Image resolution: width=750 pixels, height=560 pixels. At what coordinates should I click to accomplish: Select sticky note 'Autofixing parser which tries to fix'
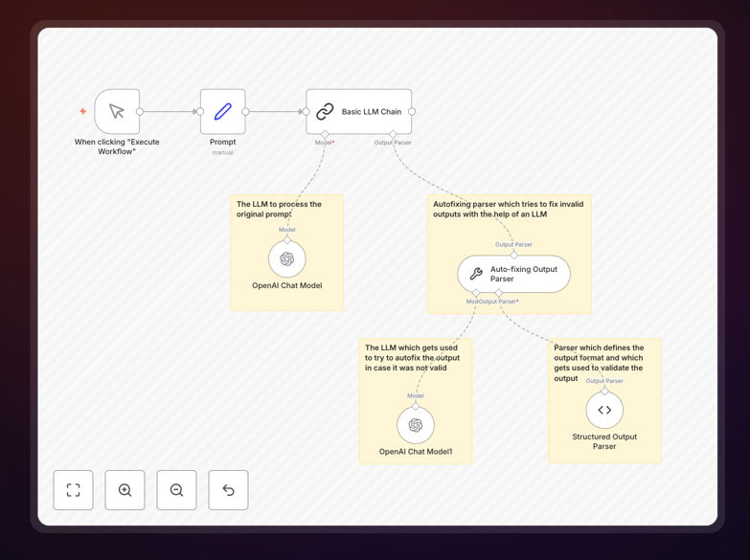[509, 254]
